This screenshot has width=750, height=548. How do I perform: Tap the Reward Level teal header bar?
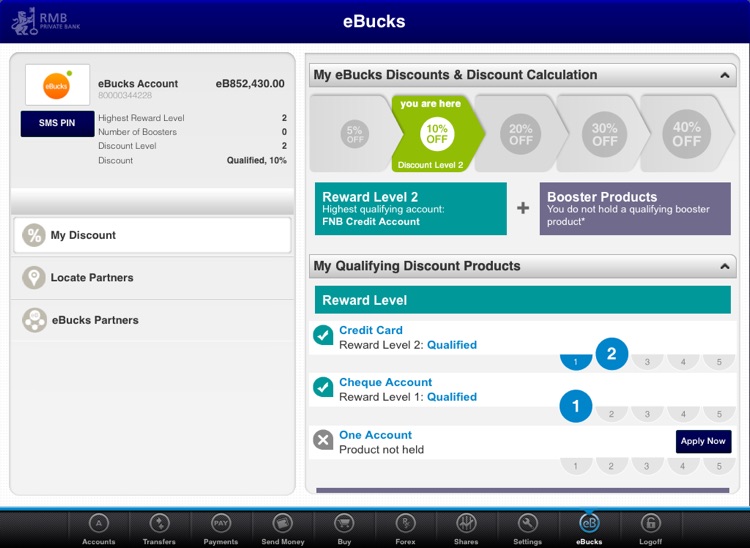tap(522, 300)
